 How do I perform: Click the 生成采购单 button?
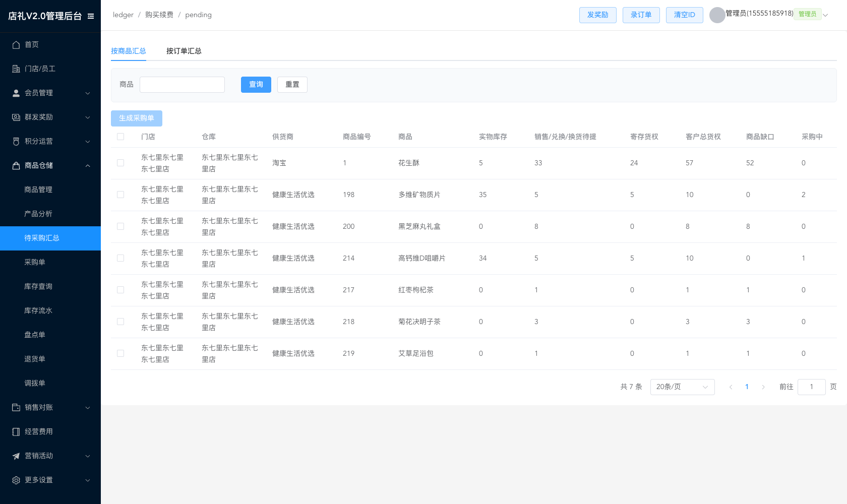pyautogui.click(x=137, y=118)
